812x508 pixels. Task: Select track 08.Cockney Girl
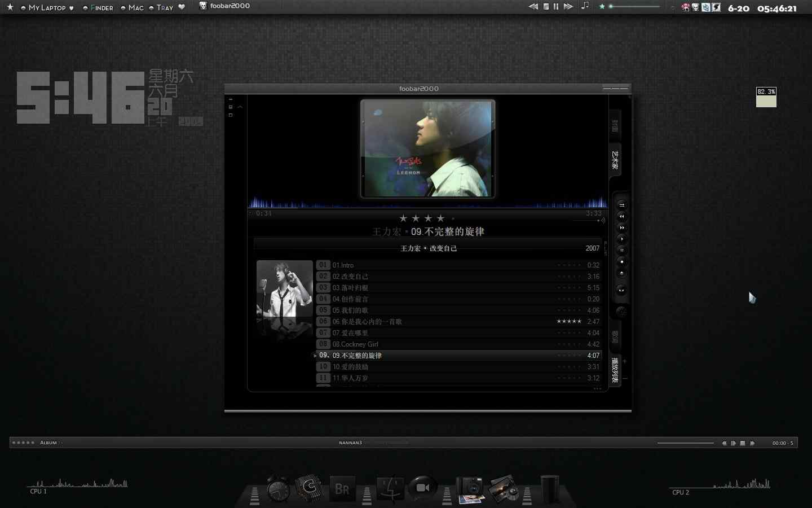tap(458, 344)
